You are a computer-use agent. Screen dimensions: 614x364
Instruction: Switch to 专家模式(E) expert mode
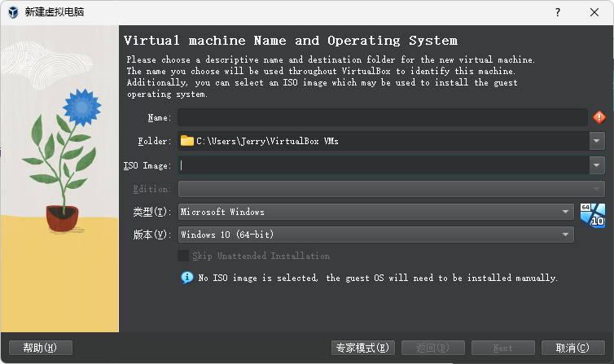[x=363, y=348]
